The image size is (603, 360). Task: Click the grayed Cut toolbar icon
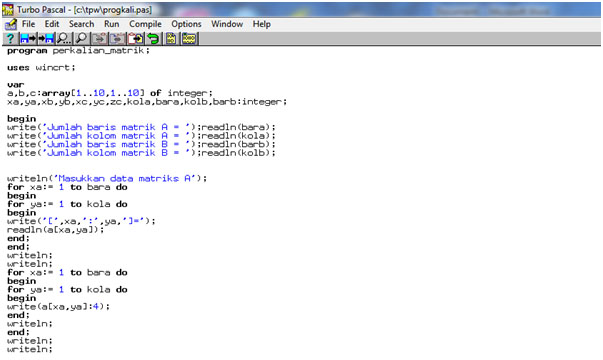click(100, 38)
